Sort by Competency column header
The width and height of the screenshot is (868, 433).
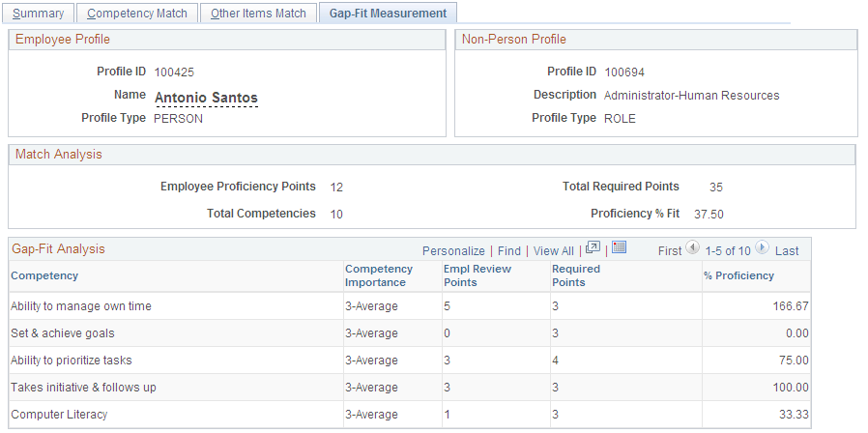pos(44,275)
